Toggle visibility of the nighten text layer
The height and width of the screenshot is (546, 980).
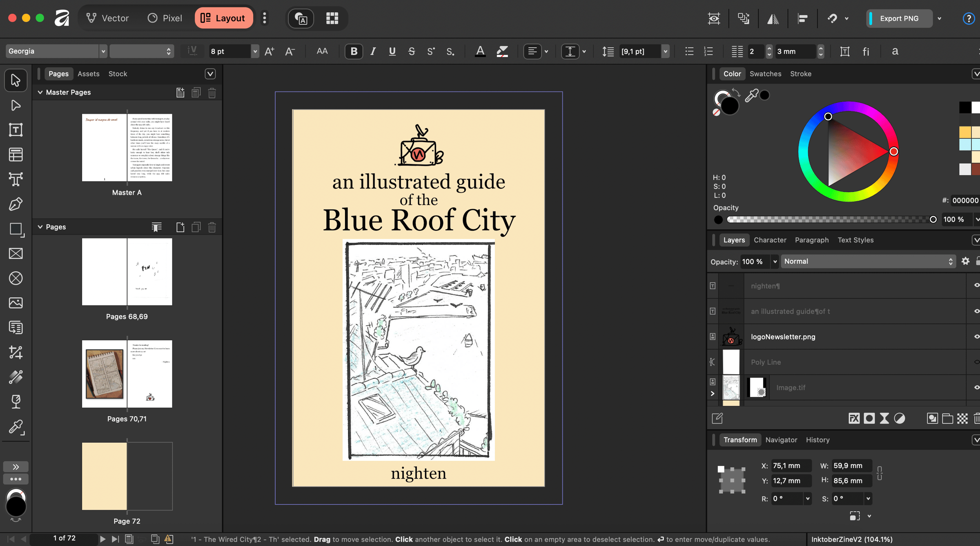(x=976, y=286)
